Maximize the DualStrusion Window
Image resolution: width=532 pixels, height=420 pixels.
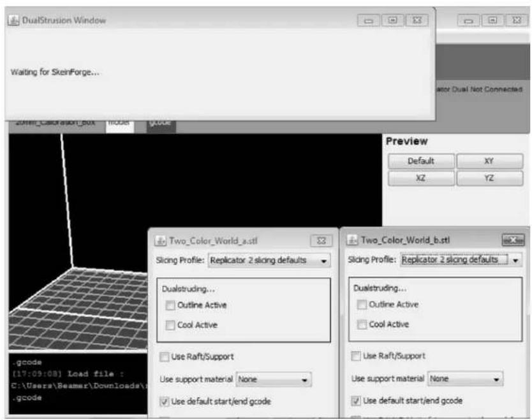coord(392,20)
